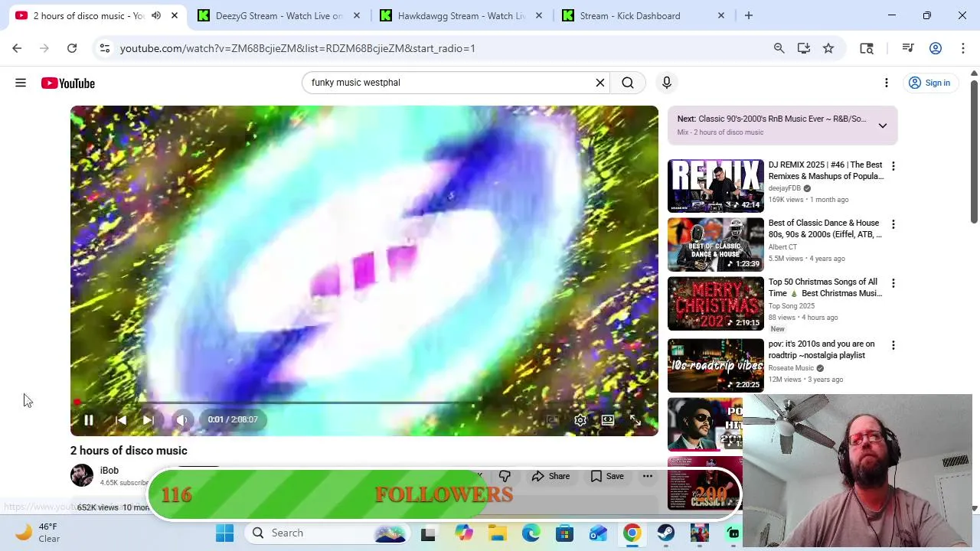Switch to the Hawkdawgg Stream tab
The width and height of the screenshot is (980, 551).
tap(462, 15)
